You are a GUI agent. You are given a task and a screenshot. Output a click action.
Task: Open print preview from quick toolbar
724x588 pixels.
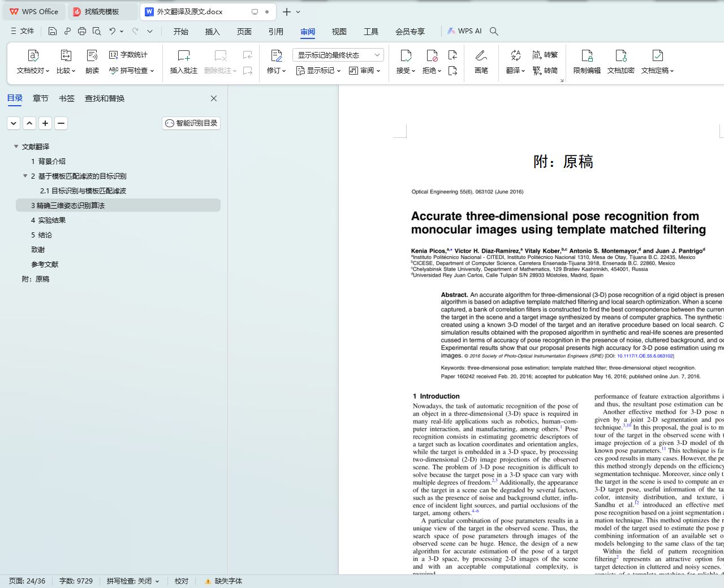pos(97,31)
